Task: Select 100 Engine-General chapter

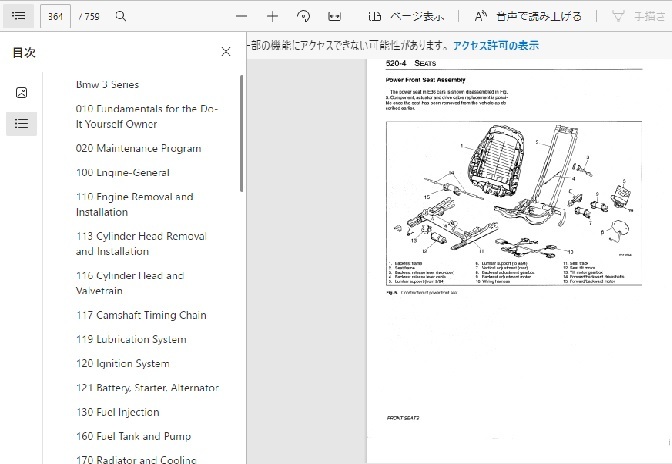Action: [123, 173]
